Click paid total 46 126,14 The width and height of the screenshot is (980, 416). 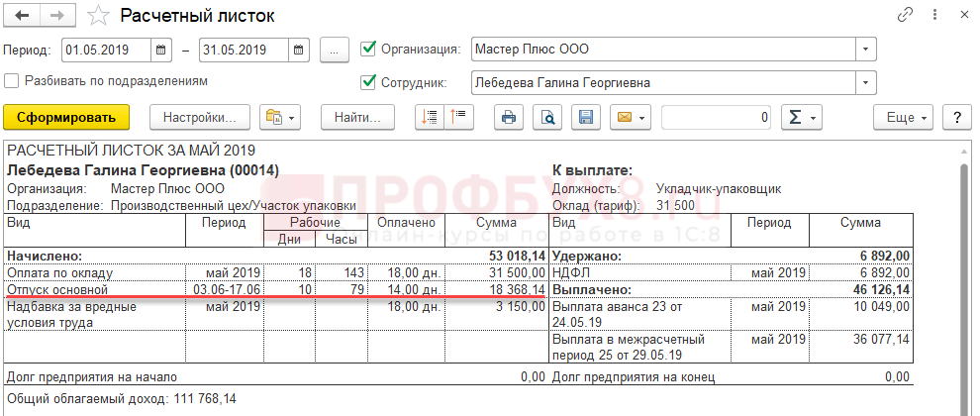[x=881, y=289]
